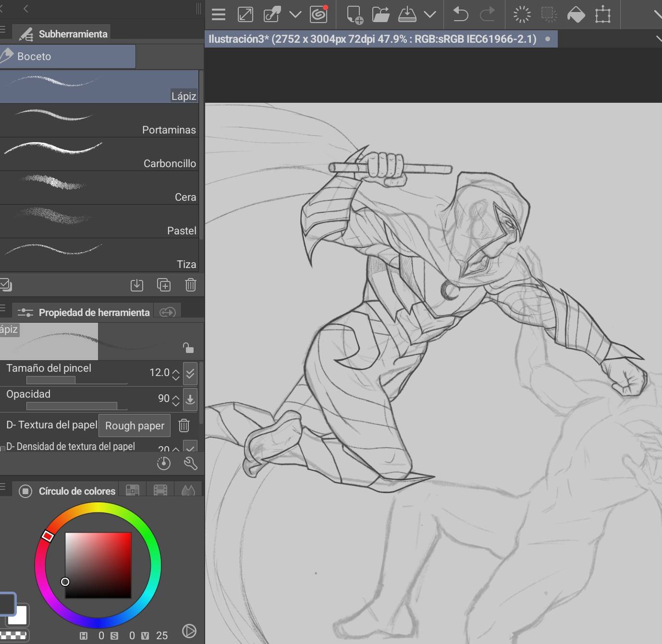Toggle the stacked checkmark icon below the brush list

point(6,285)
